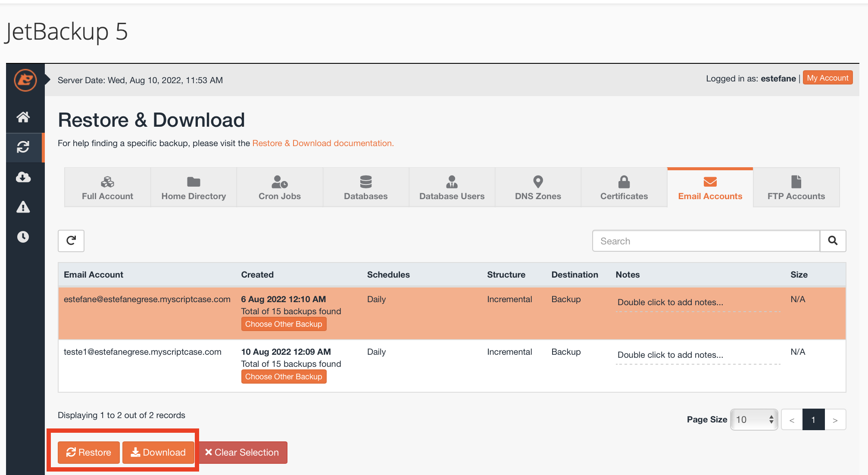This screenshot has width=868, height=475.
Task: Click inside the Search input field
Action: [706, 241]
